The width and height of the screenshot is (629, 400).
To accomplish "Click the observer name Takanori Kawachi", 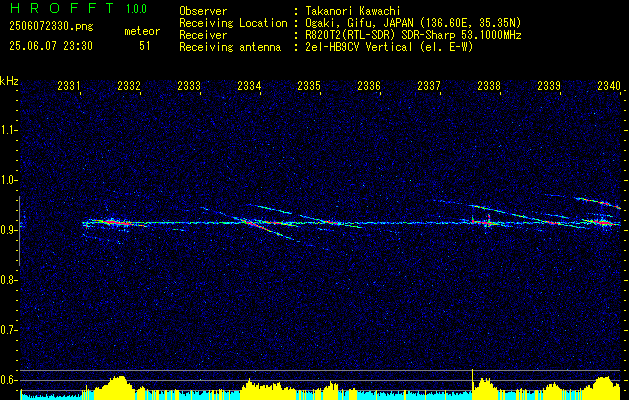I will point(353,11).
